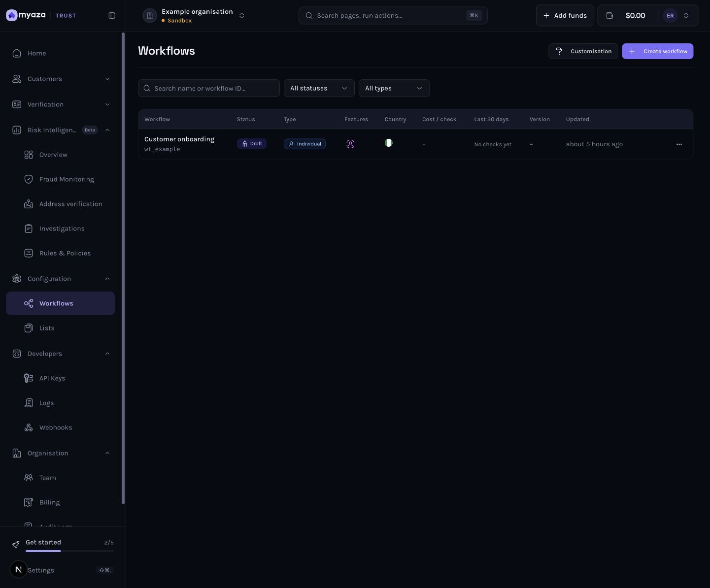This screenshot has width=710, height=588.
Task: Open the Example organisation switcher
Action: [x=194, y=16]
